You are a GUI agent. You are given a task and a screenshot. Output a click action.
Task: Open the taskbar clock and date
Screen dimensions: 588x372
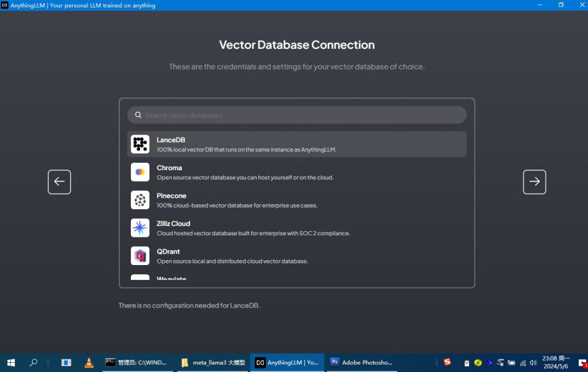click(x=556, y=363)
